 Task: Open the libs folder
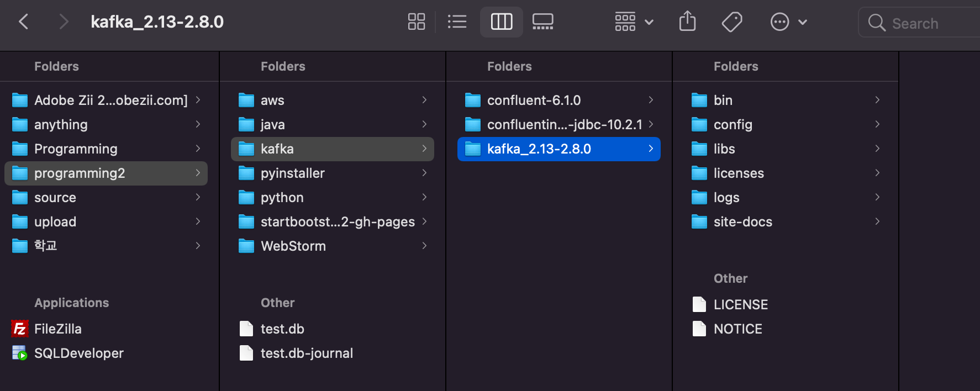(x=786, y=149)
